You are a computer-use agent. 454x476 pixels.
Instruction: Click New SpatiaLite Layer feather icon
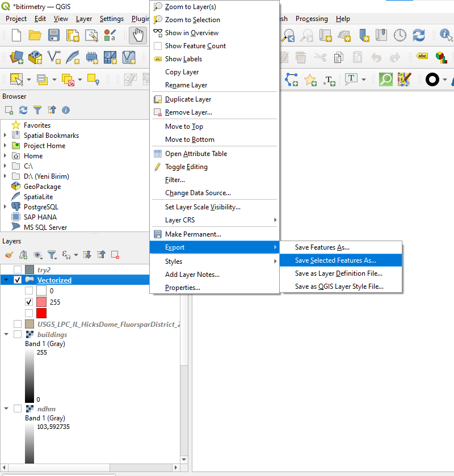(73, 57)
